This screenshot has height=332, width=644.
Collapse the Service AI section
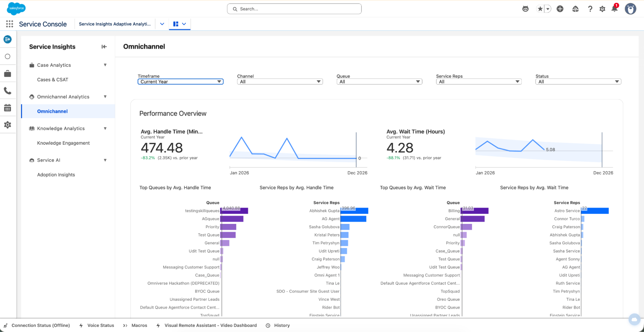point(105,160)
